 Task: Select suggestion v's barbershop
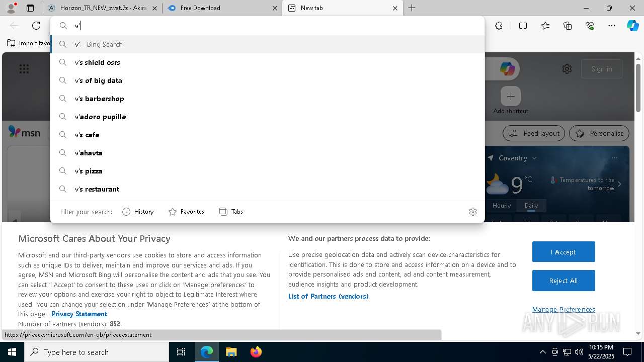click(x=267, y=99)
